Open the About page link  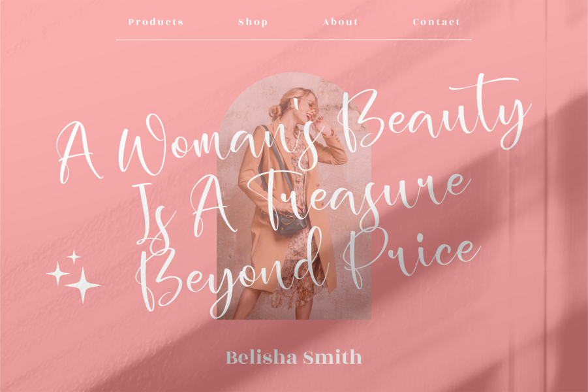point(341,21)
